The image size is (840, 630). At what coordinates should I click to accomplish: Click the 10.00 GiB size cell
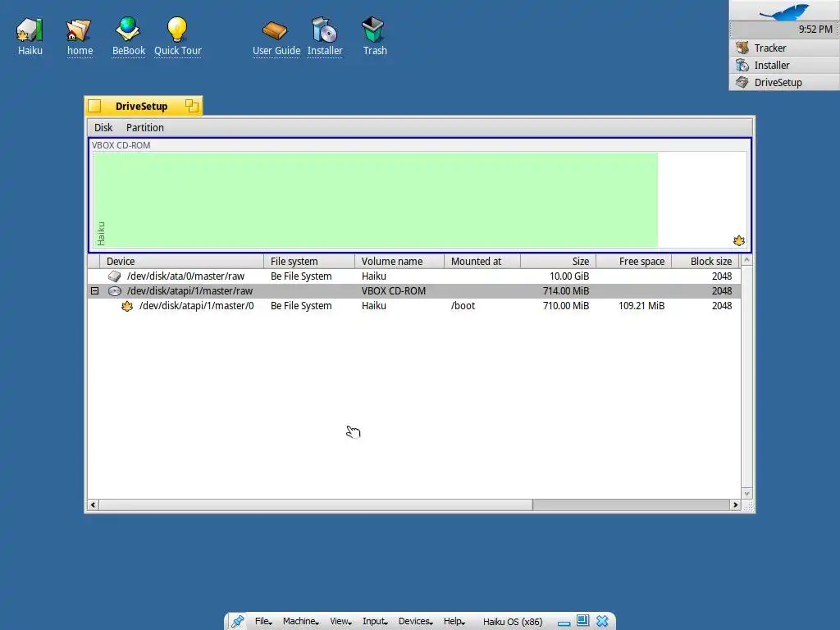pos(569,276)
